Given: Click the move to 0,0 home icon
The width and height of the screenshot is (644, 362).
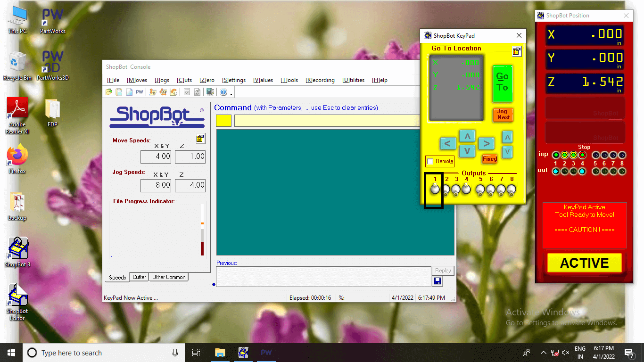Looking at the screenshot, I should [173, 92].
